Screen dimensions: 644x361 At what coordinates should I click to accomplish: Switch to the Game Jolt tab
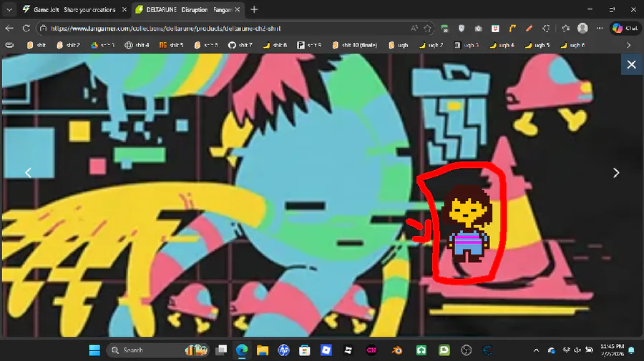(74, 9)
